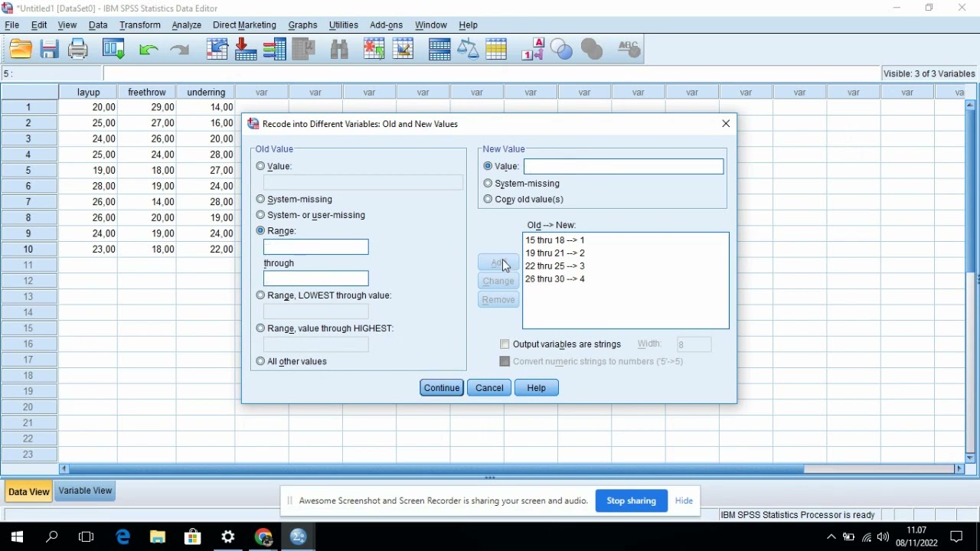Select Copy old value(s) radio
The width and height of the screenshot is (980, 551).
click(x=488, y=199)
